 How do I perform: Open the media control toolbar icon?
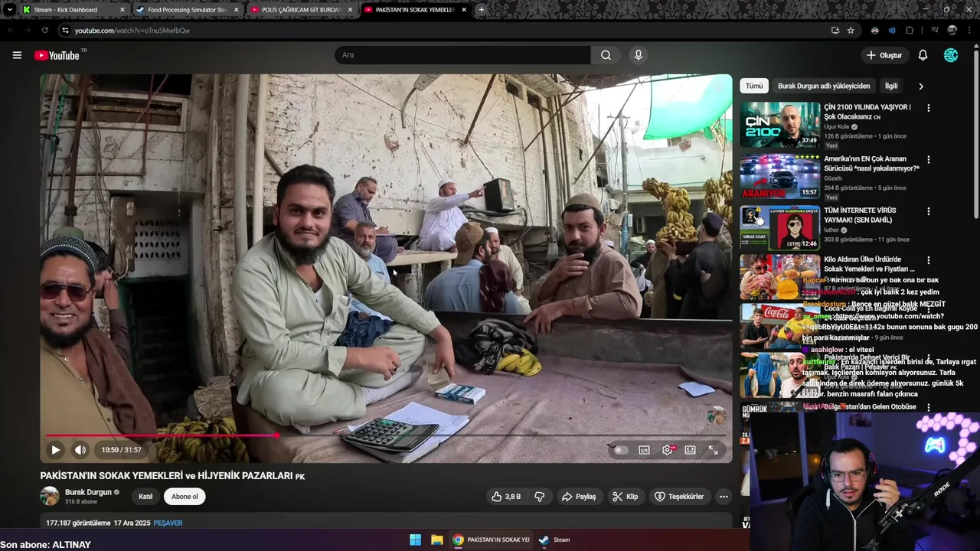pos(935,31)
